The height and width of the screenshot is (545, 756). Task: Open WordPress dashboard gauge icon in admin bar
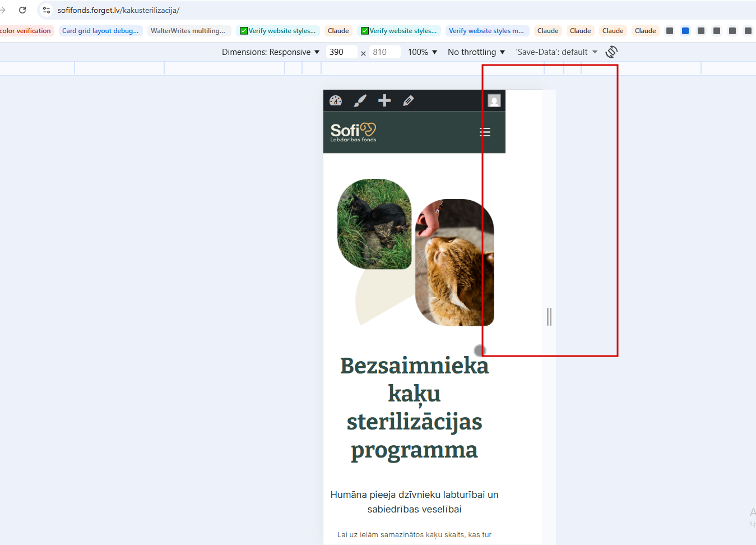(x=336, y=101)
